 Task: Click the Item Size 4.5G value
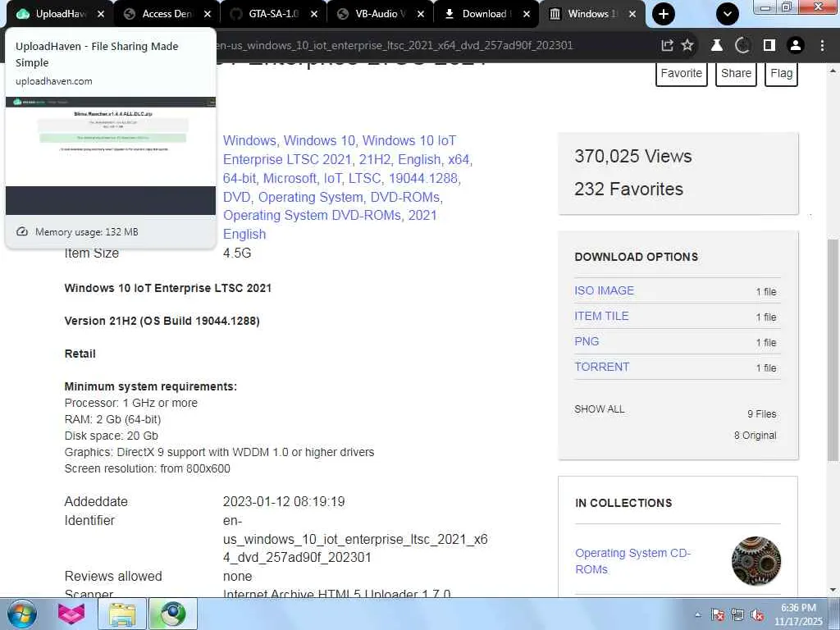point(237,253)
